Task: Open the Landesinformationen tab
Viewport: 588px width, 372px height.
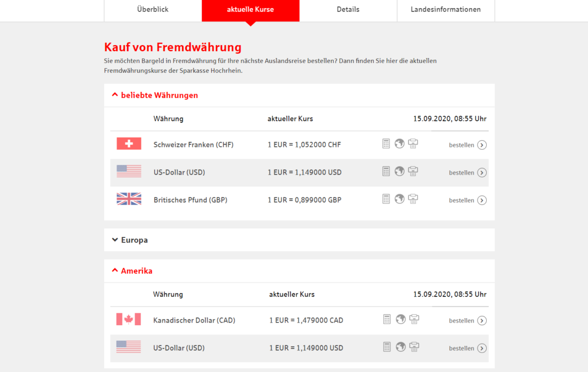Action: click(x=446, y=9)
